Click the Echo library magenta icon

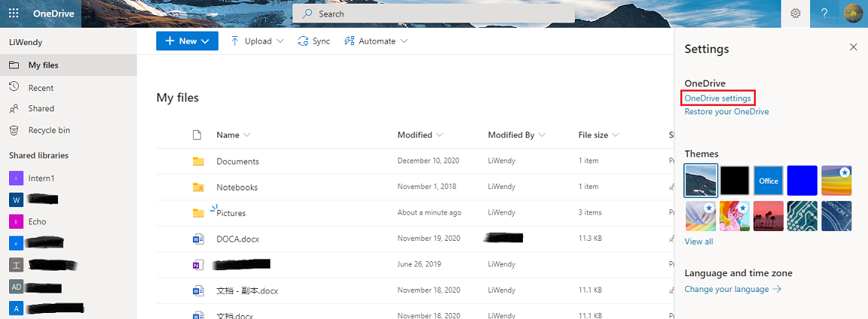coord(16,221)
